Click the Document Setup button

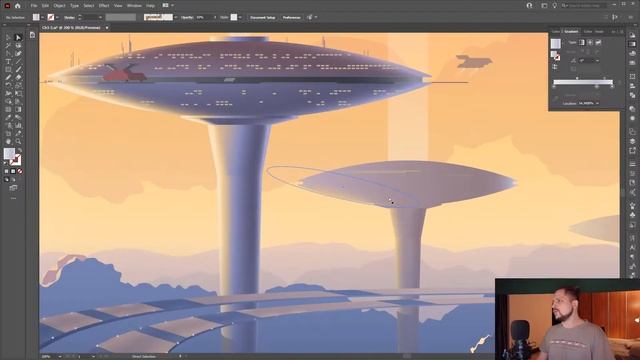click(262, 18)
